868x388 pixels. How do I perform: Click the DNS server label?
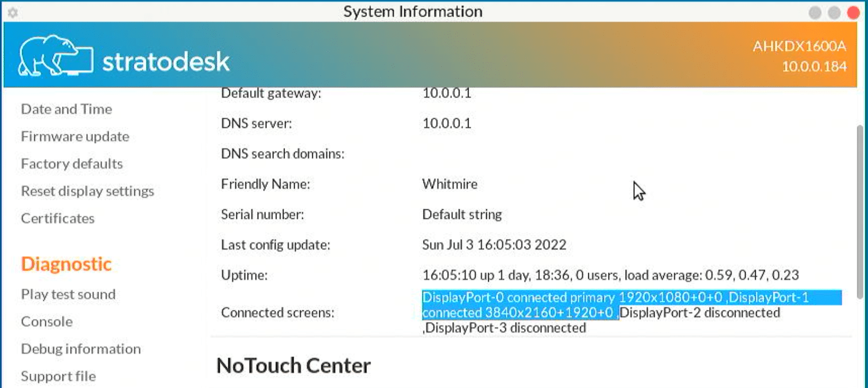256,124
